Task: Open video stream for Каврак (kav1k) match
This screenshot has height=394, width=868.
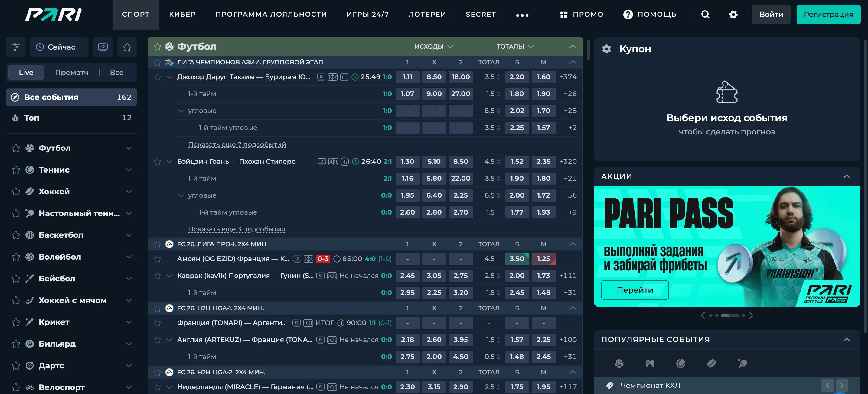Action: (321, 276)
